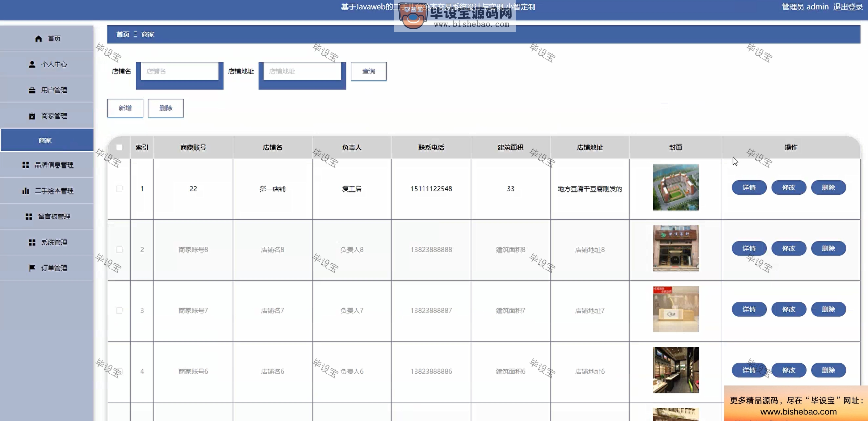Click the batch 删除 button above table

[x=166, y=108]
